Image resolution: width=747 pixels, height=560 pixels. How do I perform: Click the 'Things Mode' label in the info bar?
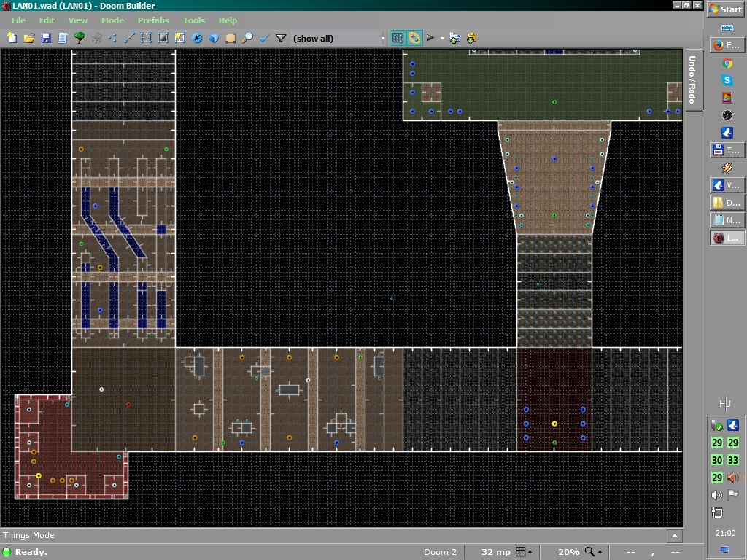[x=28, y=535]
